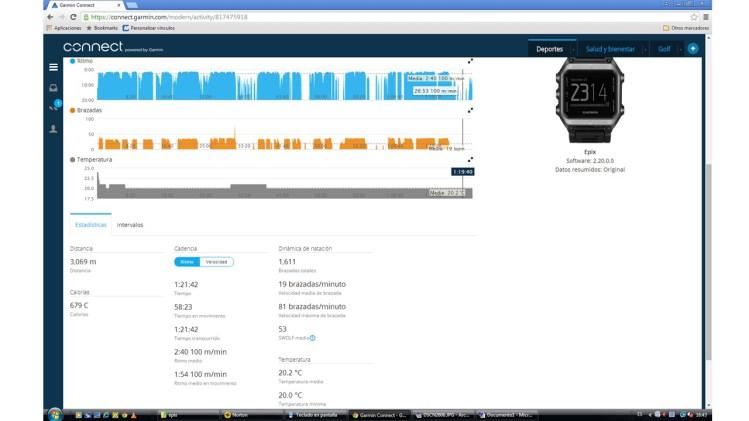Click the 1:19:40 time marker on chart
This screenshot has height=421, width=749.
click(x=462, y=172)
